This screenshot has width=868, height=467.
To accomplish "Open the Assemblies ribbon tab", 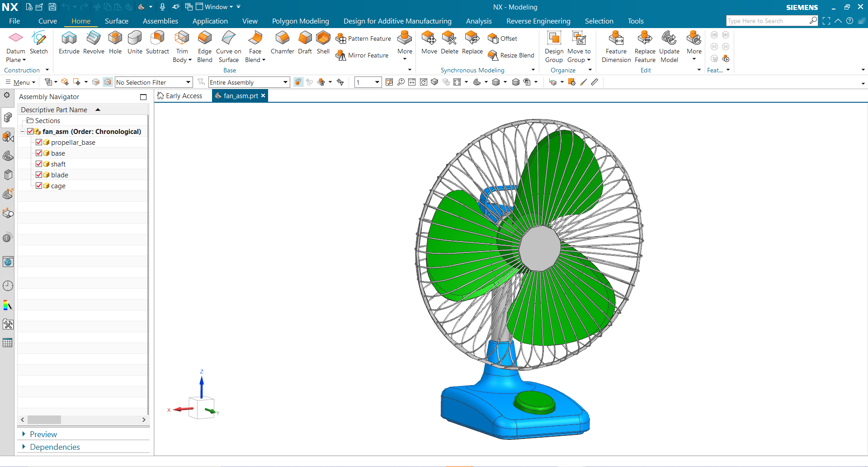I will tap(160, 21).
